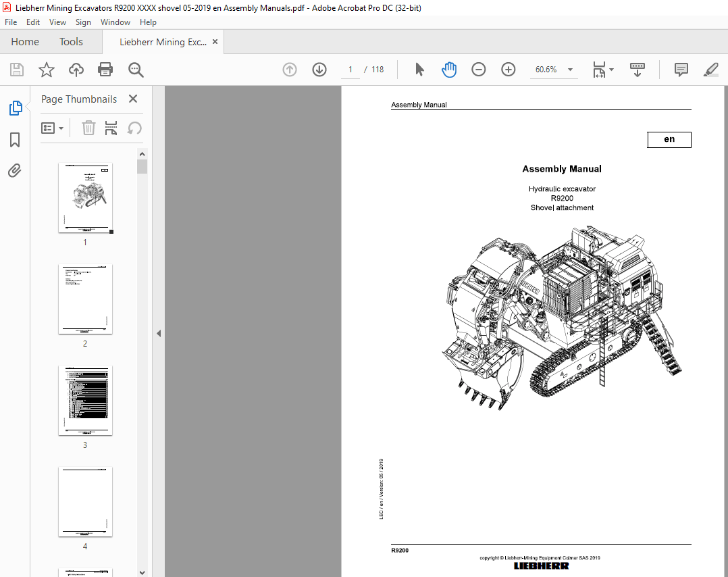Click the current page number field

point(350,70)
